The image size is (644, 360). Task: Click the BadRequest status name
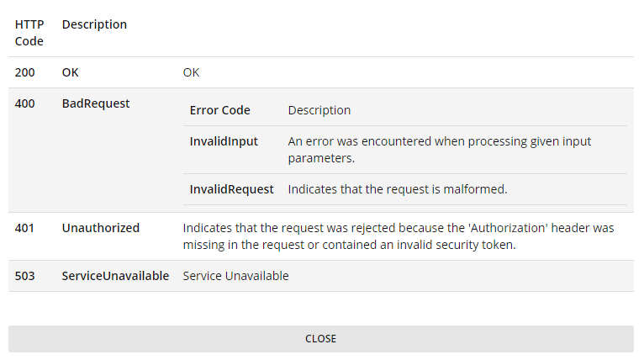pyautogui.click(x=96, y=103)
